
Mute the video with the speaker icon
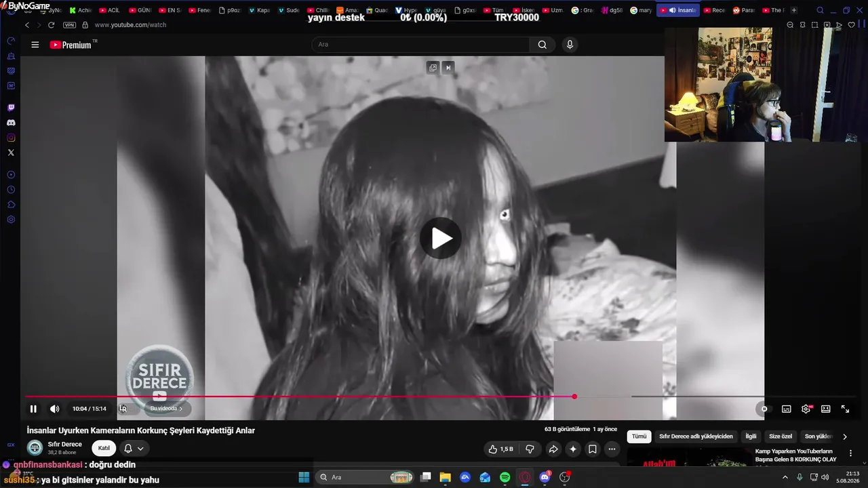pyautogui.click(x=55, y=409)
